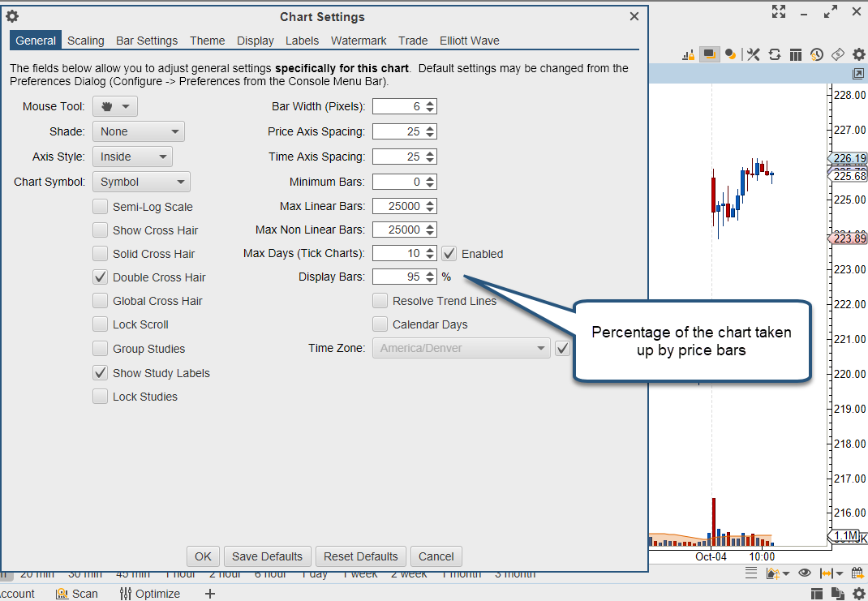Viewport: 868px width, 601px height.
Task: Click the columns layout icon in chart toolbar
Action: click(796, 54)
